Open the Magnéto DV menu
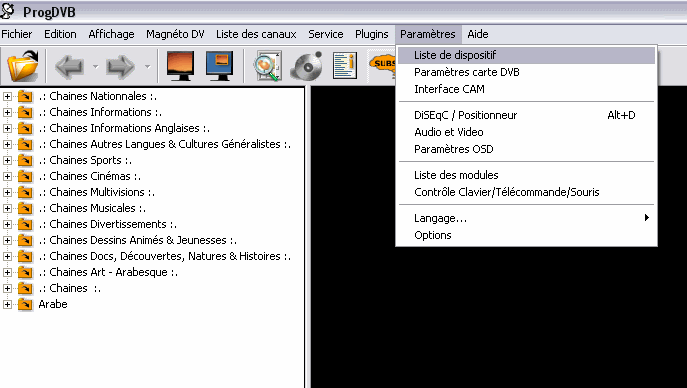Screen dimensions: 687x388 [175, 34]
